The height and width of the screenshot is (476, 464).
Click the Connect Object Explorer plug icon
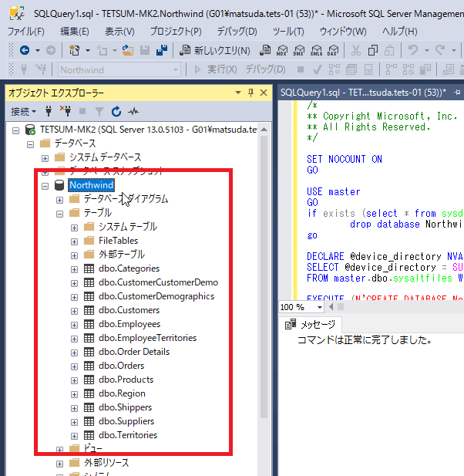tap(49, 111)
